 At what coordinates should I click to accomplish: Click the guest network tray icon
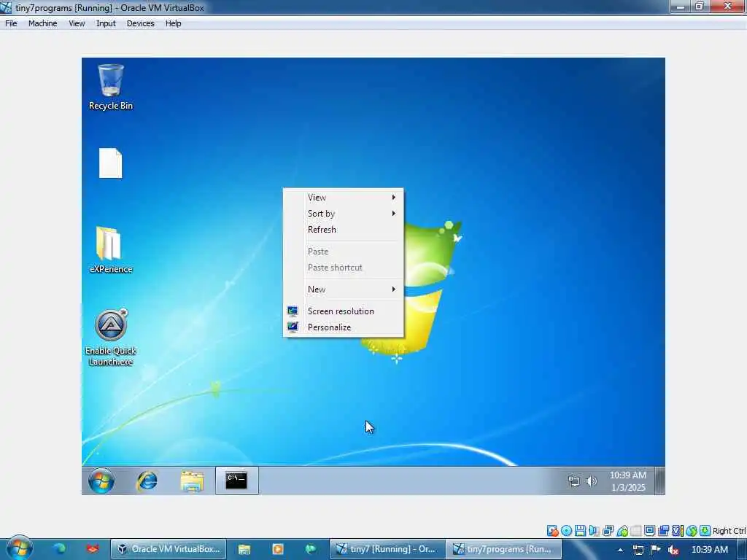click(574, 481)
